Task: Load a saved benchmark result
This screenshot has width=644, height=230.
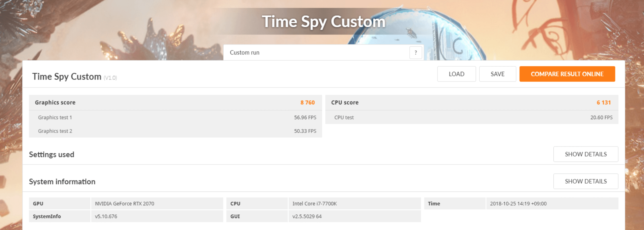Action: point(456,74)
